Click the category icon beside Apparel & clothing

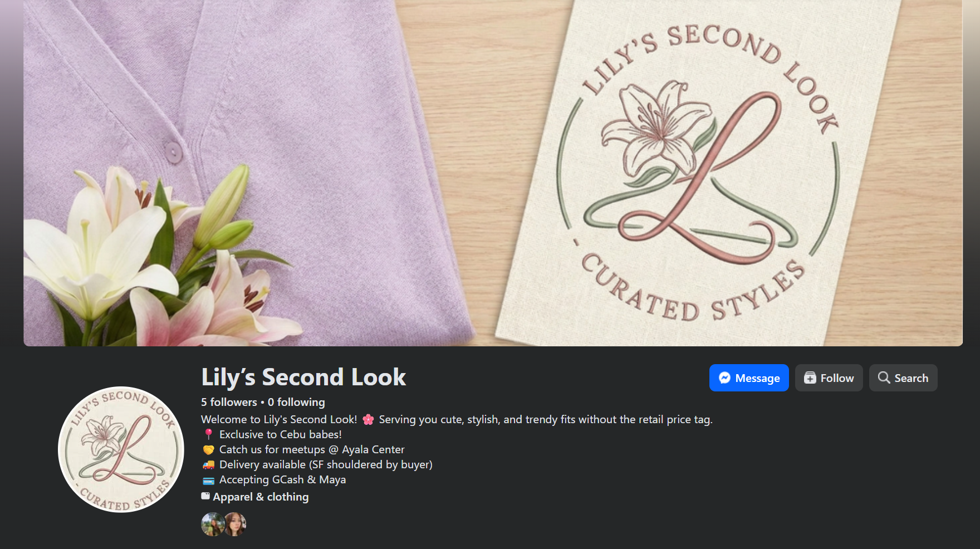(x=205, y=496)
